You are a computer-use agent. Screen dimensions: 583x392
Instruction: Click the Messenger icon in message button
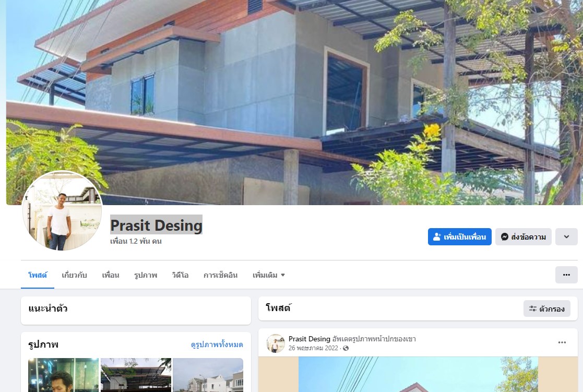[x=505, y=236]
